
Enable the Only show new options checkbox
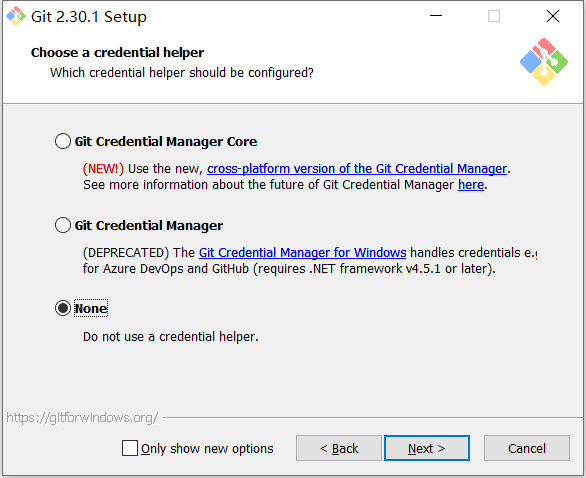(x=130, y=448)
